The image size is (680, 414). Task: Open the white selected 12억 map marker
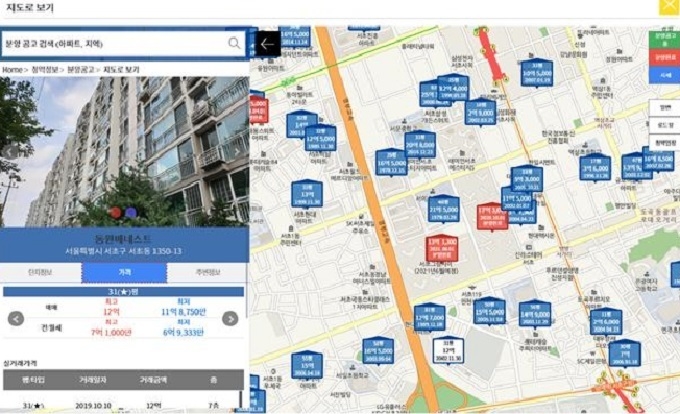click(448, 351)
